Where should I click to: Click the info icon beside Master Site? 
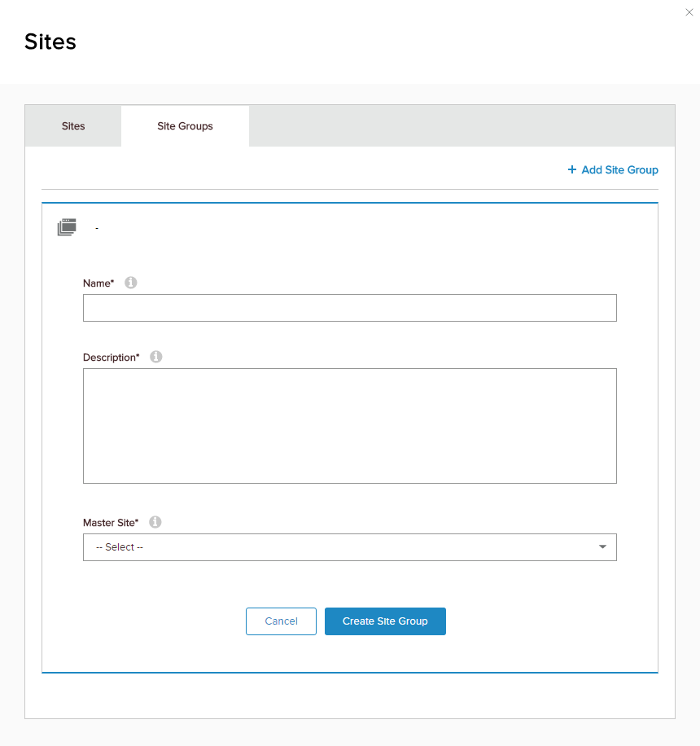(155, 522)
